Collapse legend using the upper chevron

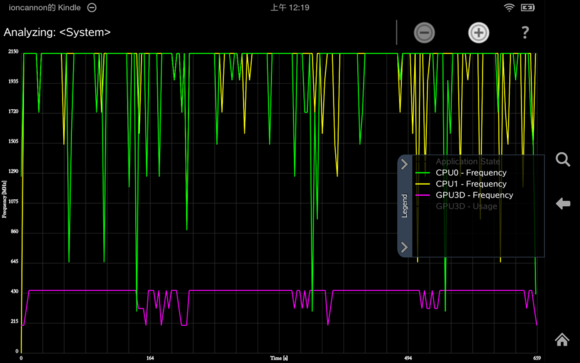(404, 164)
